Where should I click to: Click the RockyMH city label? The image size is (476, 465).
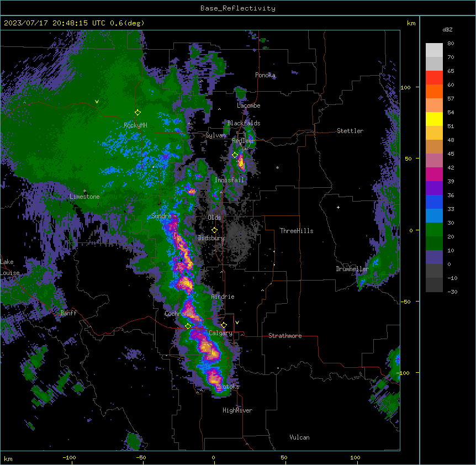pos(135,125)
